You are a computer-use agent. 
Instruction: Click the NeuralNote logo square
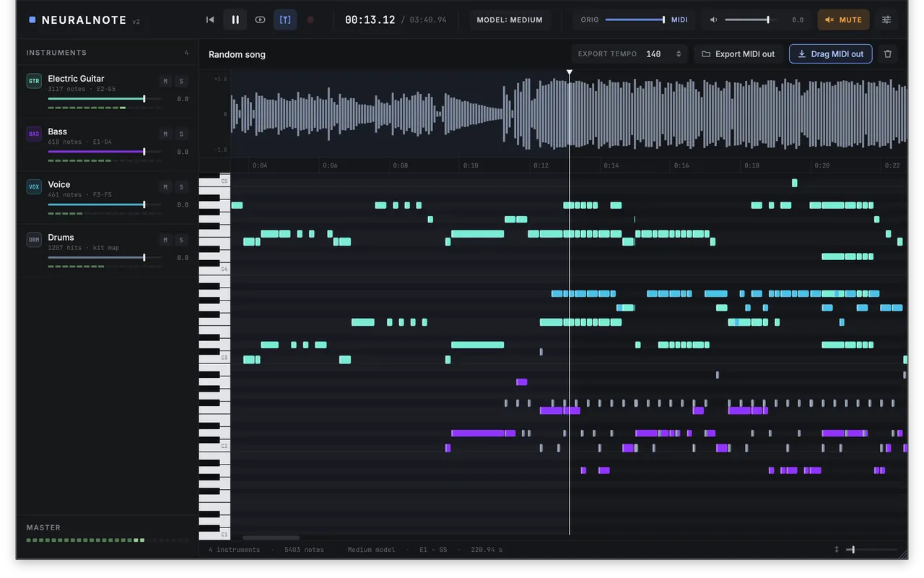click(x=32, y=20)
